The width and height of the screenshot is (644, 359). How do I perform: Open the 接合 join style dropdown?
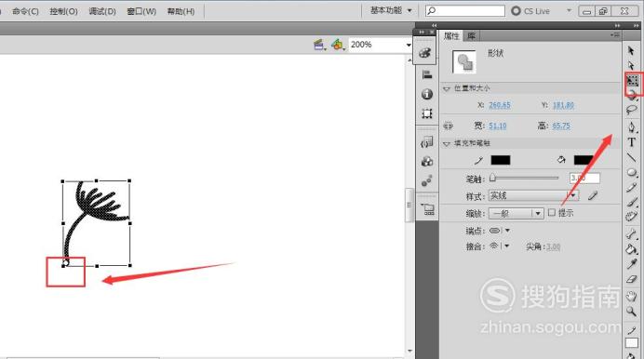(x=500, y=246)
